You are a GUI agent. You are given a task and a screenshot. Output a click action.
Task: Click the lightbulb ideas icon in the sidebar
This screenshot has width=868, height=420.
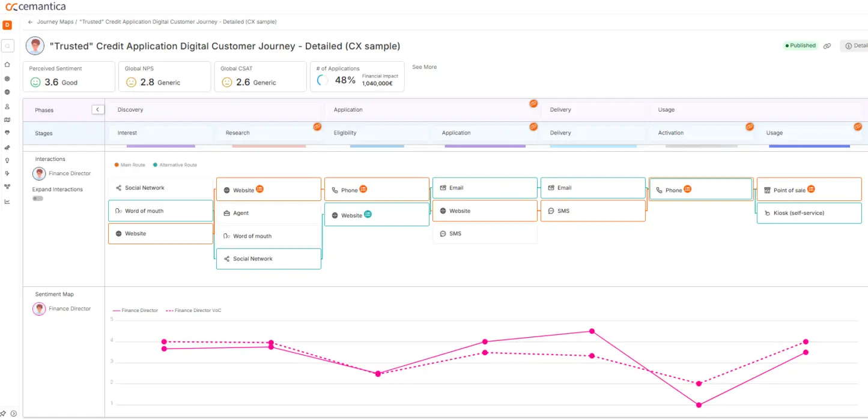[x=7, y=161]
